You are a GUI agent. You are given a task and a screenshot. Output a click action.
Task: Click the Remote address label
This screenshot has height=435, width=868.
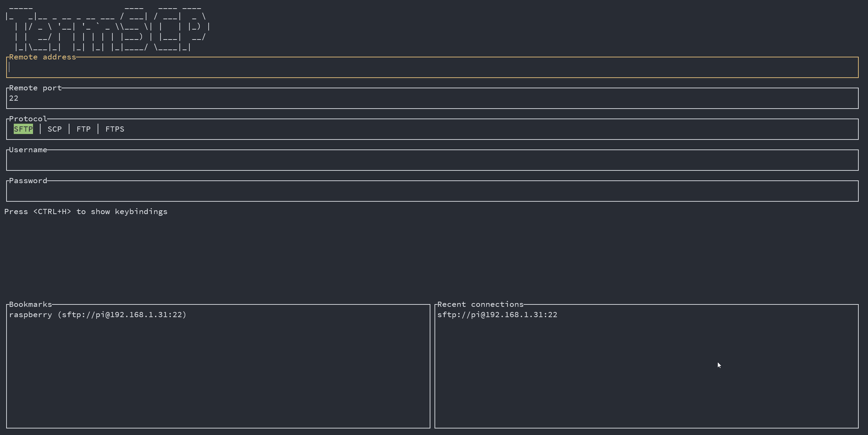tap(42, 57)
